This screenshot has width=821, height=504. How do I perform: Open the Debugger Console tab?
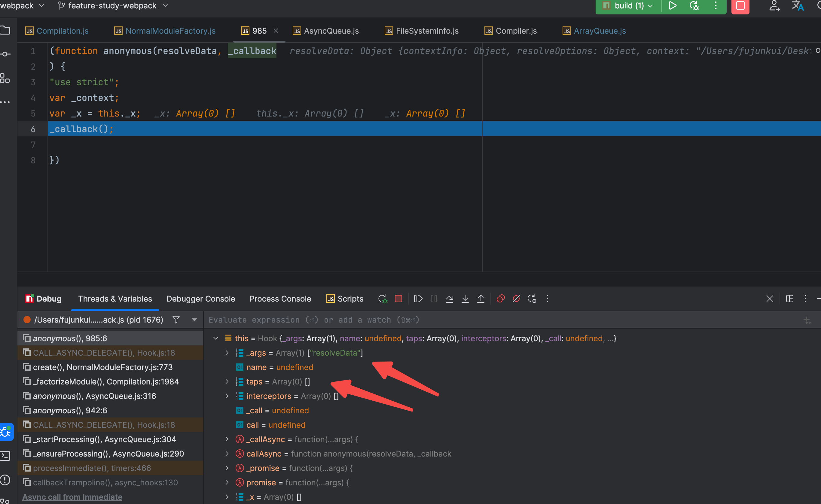tap(200, 299)
